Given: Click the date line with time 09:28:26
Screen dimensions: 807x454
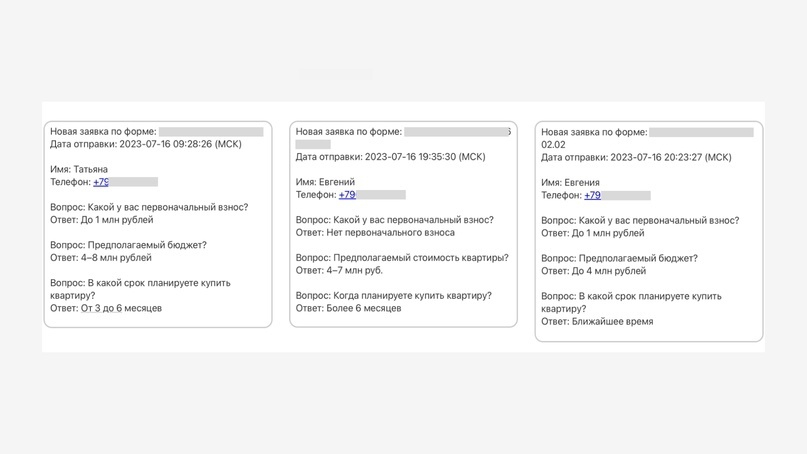Looking at the screenshot, I should (x=146, y=144).
